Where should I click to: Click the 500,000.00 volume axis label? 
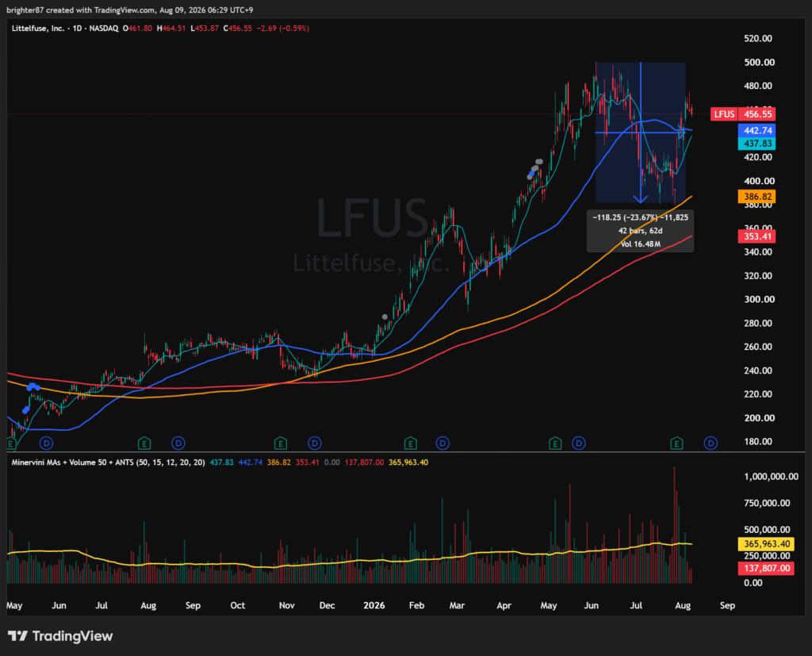point(767,530)
